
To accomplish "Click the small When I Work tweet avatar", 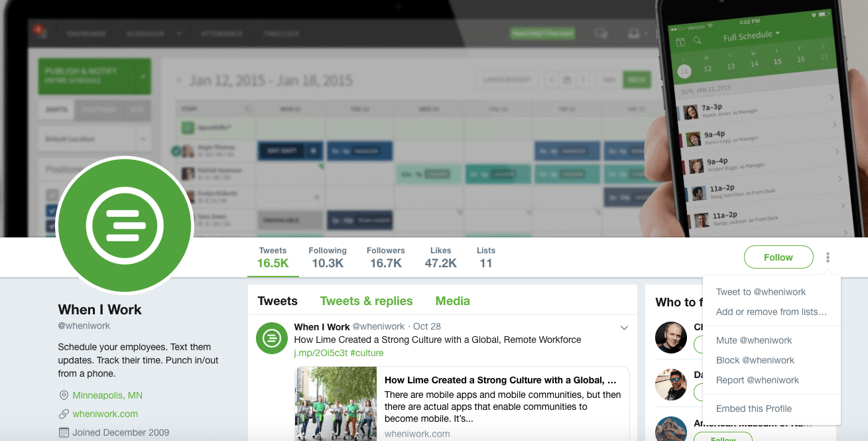I will tap(272, 338).
